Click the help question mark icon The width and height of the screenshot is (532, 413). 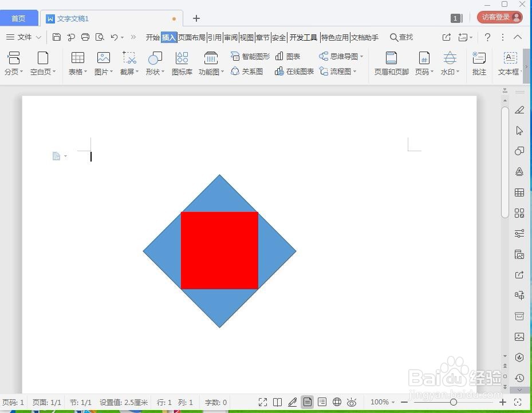(487, 37)
